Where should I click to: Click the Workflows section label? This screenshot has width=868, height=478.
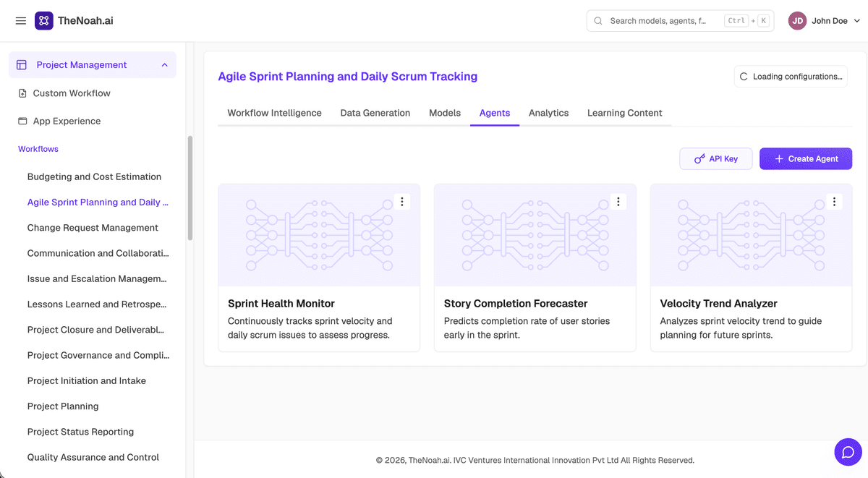click(x=38, y=149)
